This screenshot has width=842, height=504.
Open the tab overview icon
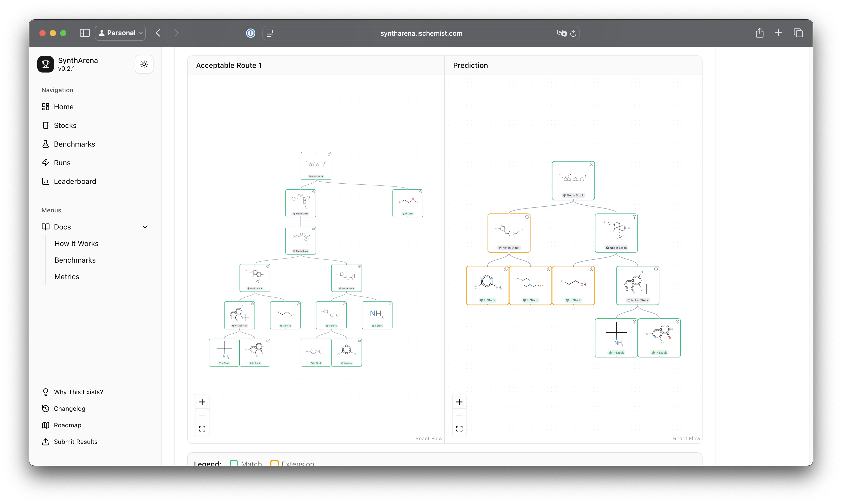[798, 33]
